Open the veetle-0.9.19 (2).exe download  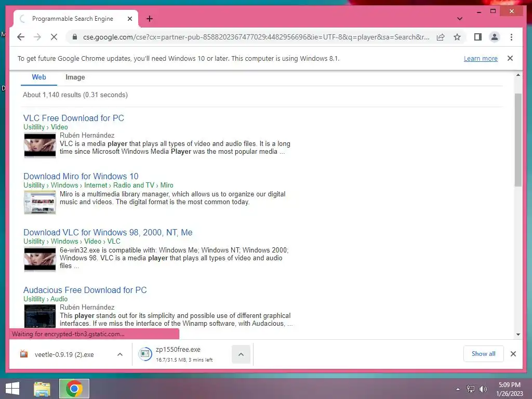point(64,354)
